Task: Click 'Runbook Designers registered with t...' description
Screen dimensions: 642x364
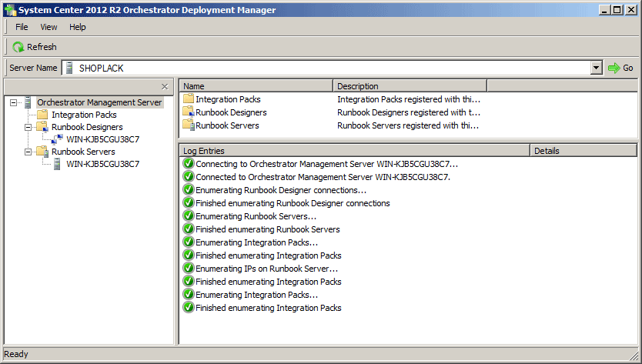Action: 409,112
